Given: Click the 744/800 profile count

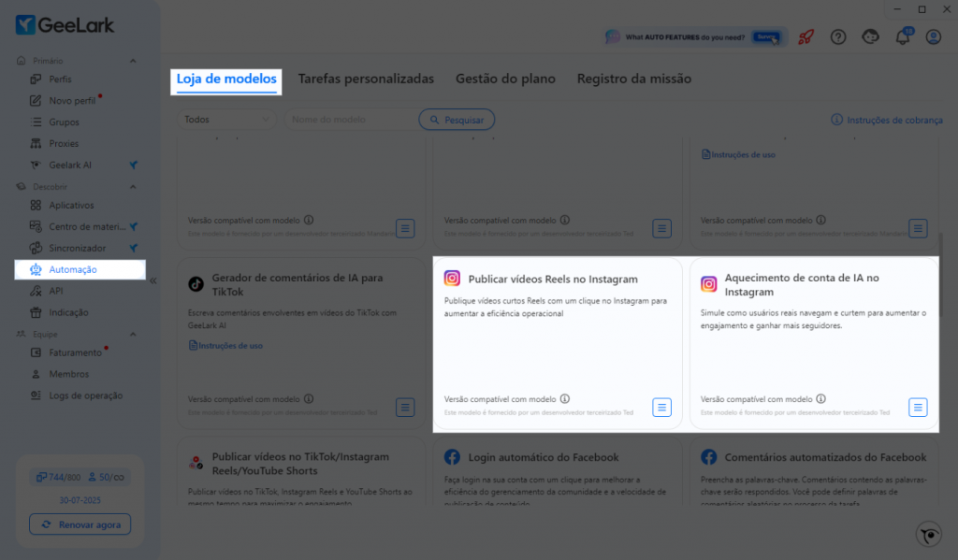Looking at the screenshot, I should (59, 477).
